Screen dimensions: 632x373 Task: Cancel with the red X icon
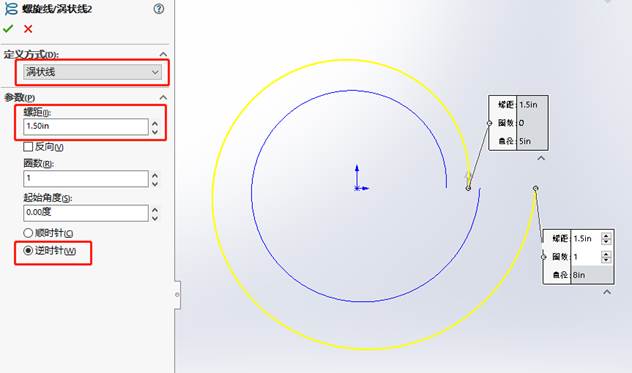28,29
